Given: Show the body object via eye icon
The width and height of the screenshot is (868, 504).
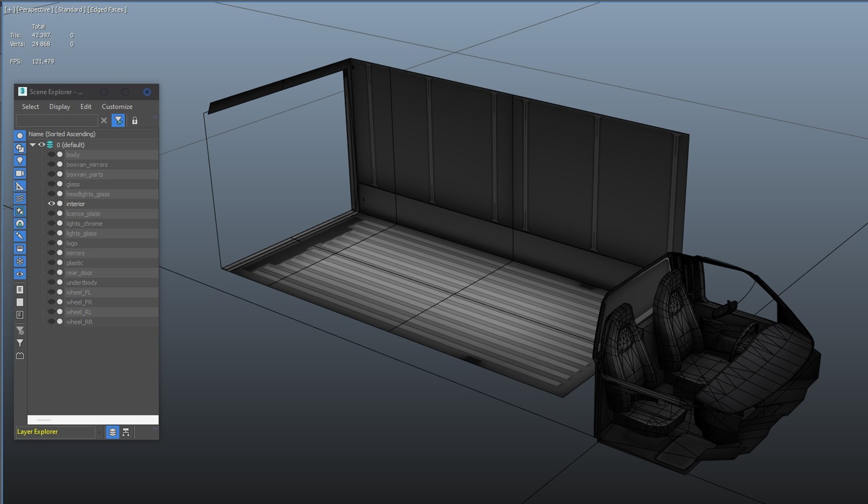Looking at the screenshot, I should point(51,154).
